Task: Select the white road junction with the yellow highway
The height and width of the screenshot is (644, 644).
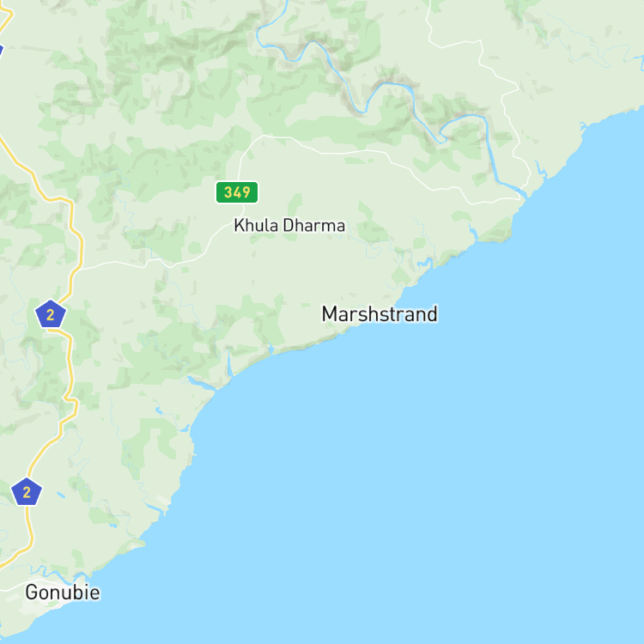Action: (78, 270)
